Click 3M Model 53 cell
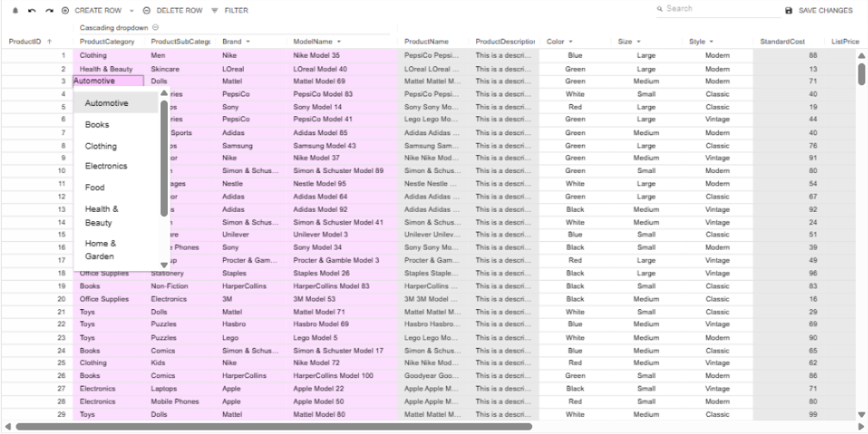Screen dimensions: 868x434 coord(342,299)
